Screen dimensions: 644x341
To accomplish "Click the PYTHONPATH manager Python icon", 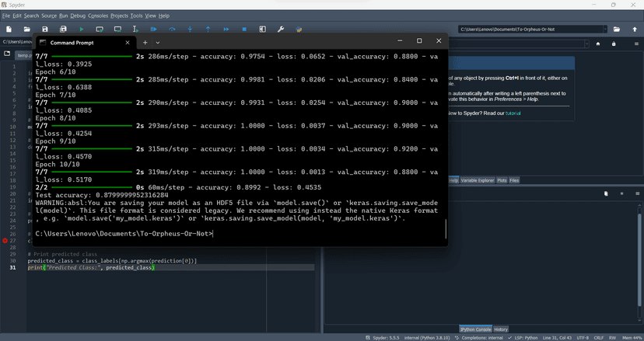I will tap(299, 30).
